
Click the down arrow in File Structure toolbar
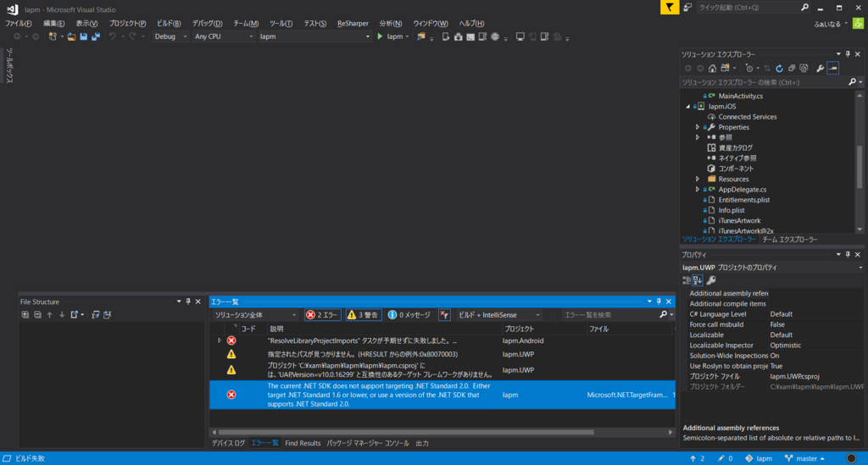click(61, 314)
